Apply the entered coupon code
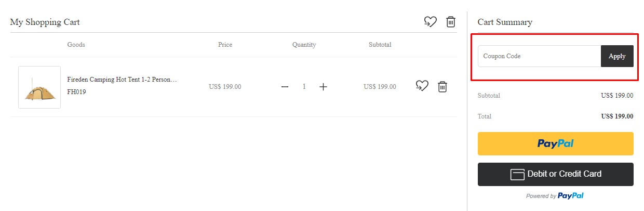644x211 pixels. pyautogui.click(x=617, y=56)
